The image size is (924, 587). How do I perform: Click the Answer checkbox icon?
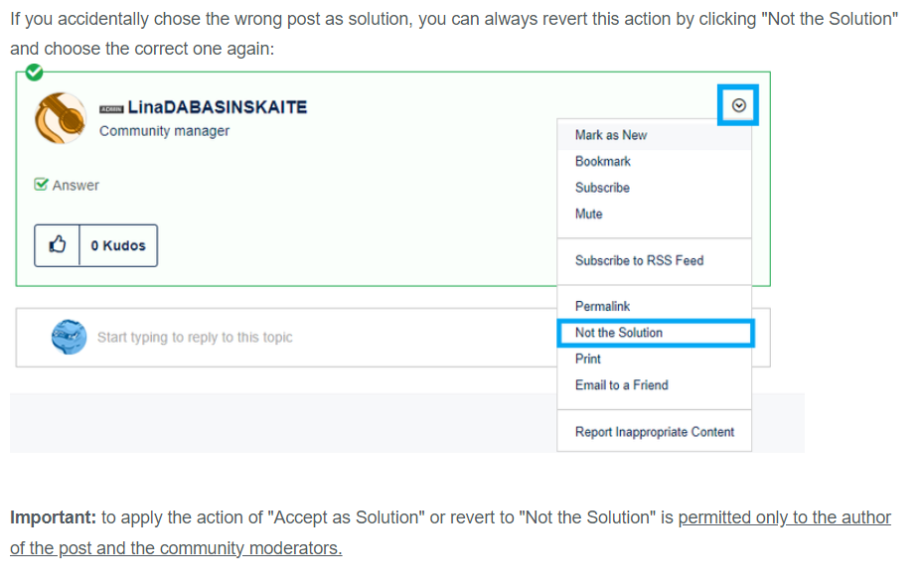click(x=41, y=185)
